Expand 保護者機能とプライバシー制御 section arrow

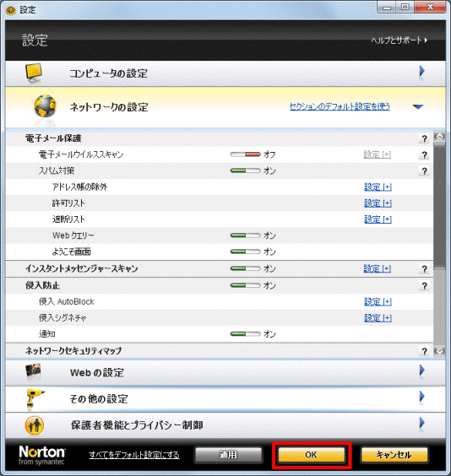(421, 423)
